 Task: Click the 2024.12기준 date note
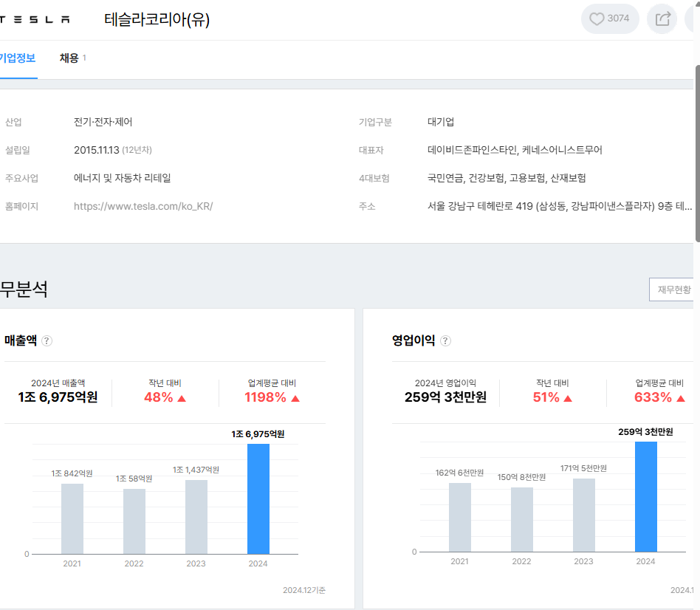[304, 590]
